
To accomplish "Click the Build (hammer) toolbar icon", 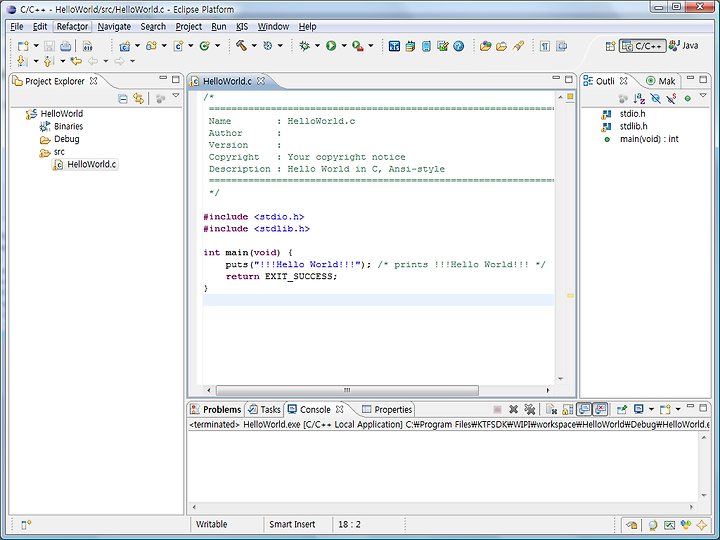I will tap(241, 45).
